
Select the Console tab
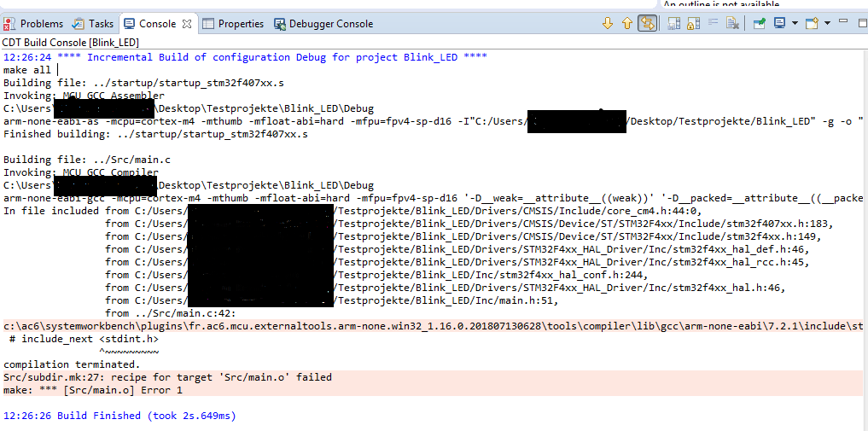point(157,24)
